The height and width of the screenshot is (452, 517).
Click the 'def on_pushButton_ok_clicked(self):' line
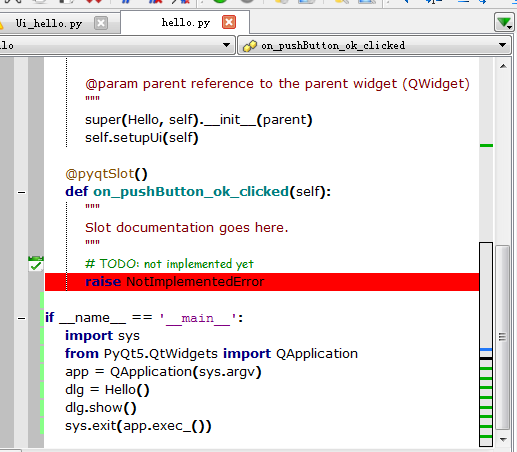198,192
